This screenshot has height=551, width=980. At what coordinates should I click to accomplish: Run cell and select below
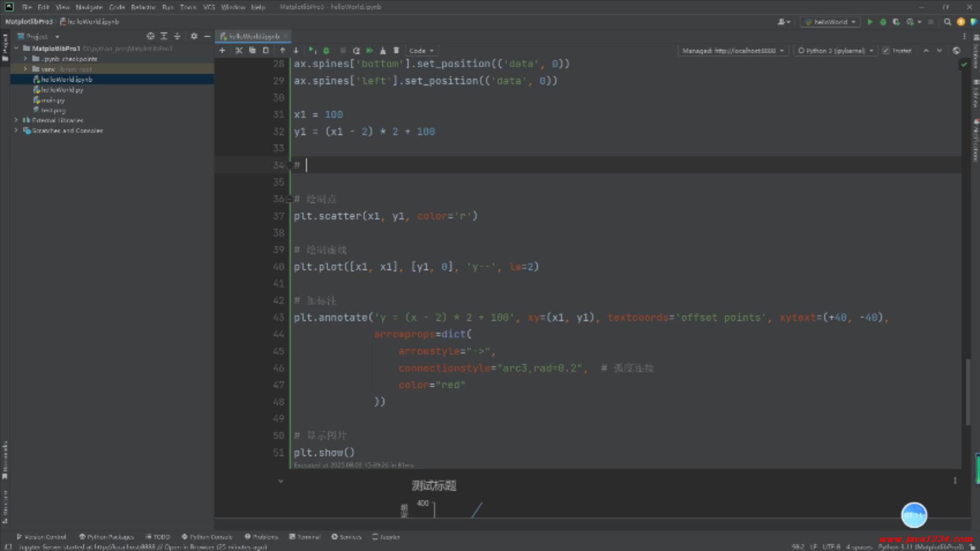(x=312, y=51)
